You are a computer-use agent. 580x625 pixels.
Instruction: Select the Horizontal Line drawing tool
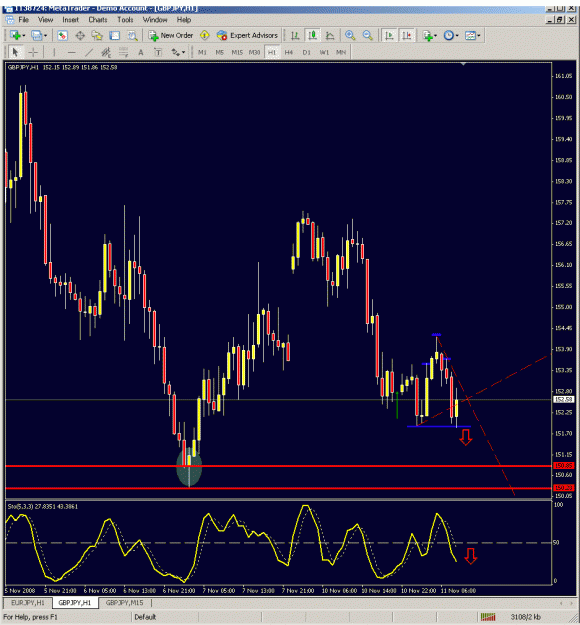pyautogui.click(x=71, y=52)
